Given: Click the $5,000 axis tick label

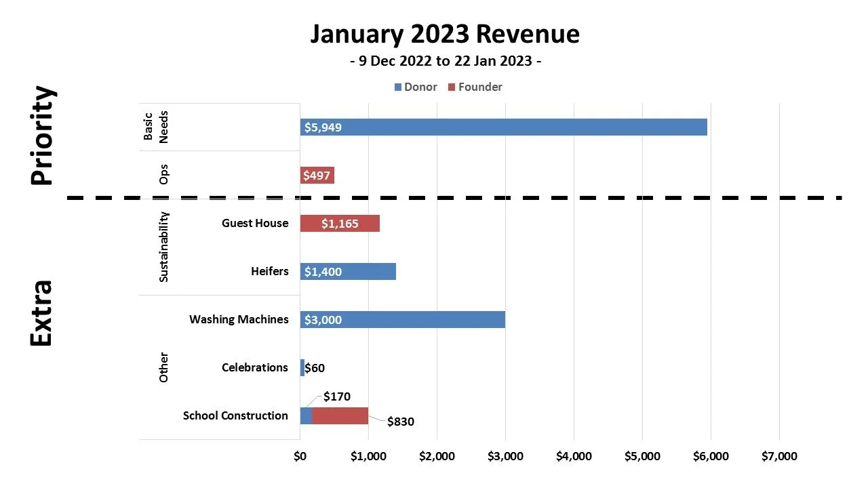Looking at the screenshot, I should pos(642,456).
